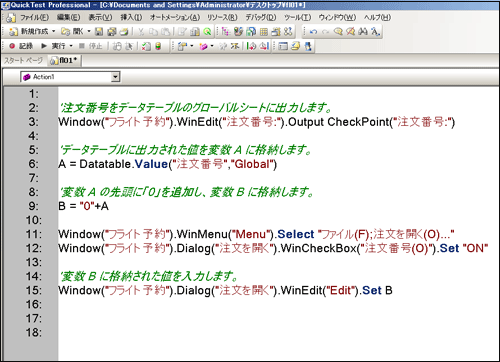Viewport: 500px width, 362px height.
Task: Open the ツール(T) menu
Action: tap(297, 17)
